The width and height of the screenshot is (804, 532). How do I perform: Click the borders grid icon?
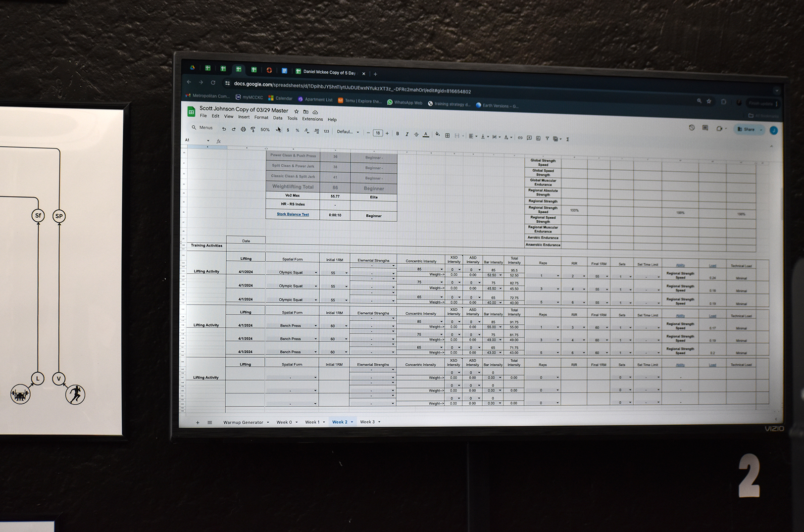(x=447, y=135)
